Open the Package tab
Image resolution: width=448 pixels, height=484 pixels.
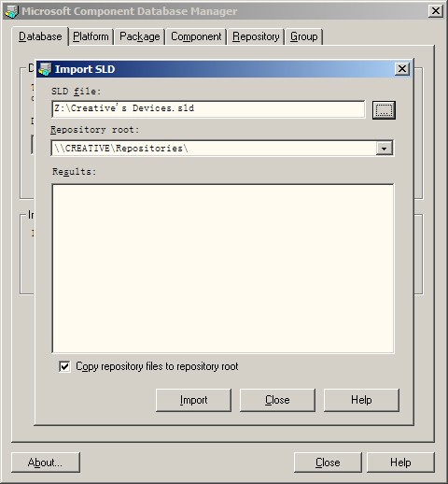tap(140, 36)
